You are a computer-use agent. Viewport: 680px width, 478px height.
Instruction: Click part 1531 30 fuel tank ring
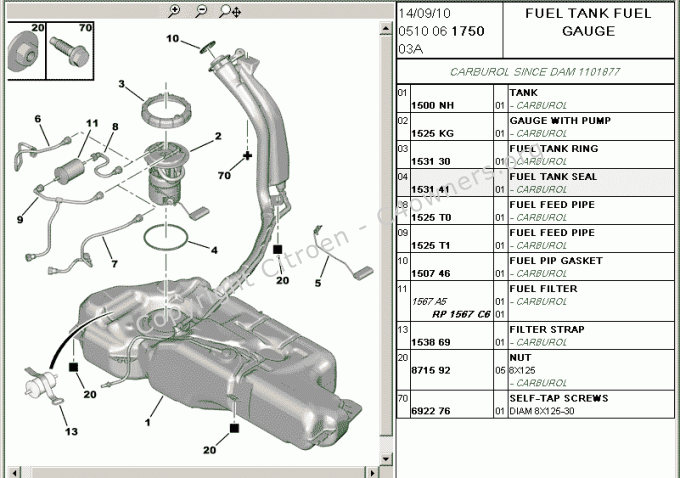430,161
